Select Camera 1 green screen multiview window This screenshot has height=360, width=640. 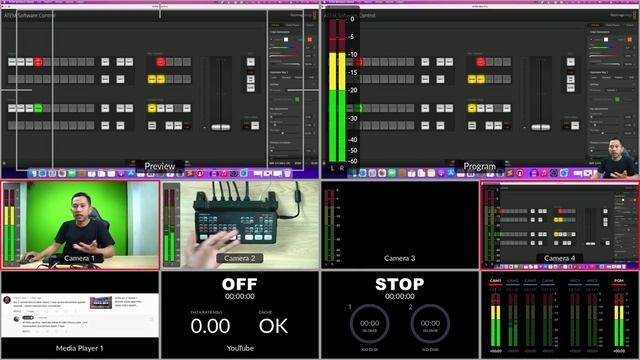(x=80, y=225)
